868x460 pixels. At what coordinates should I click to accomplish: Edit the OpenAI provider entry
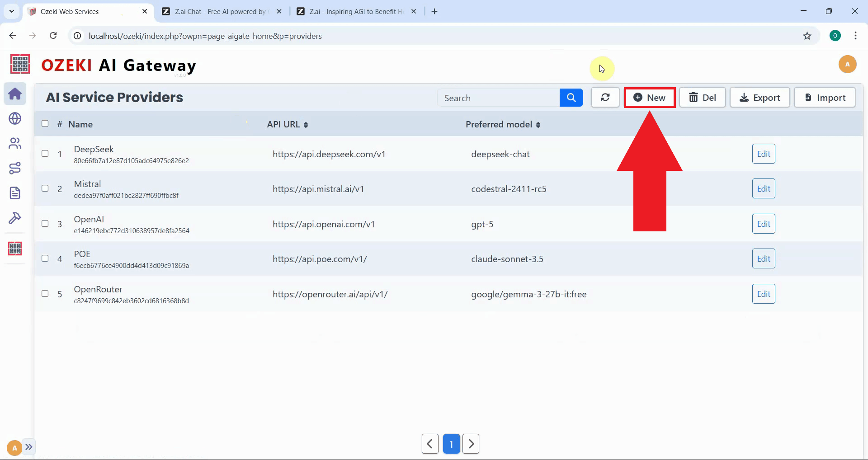pos(763,224)
